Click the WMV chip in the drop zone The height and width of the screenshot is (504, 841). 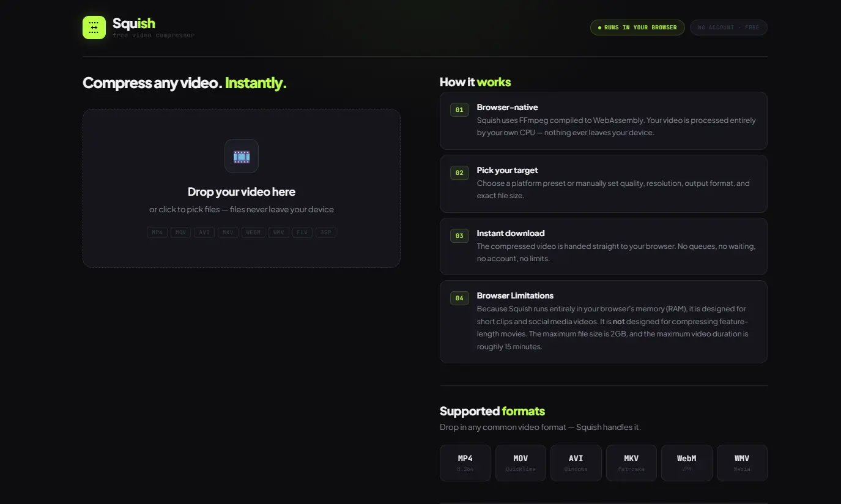[279, 232]
